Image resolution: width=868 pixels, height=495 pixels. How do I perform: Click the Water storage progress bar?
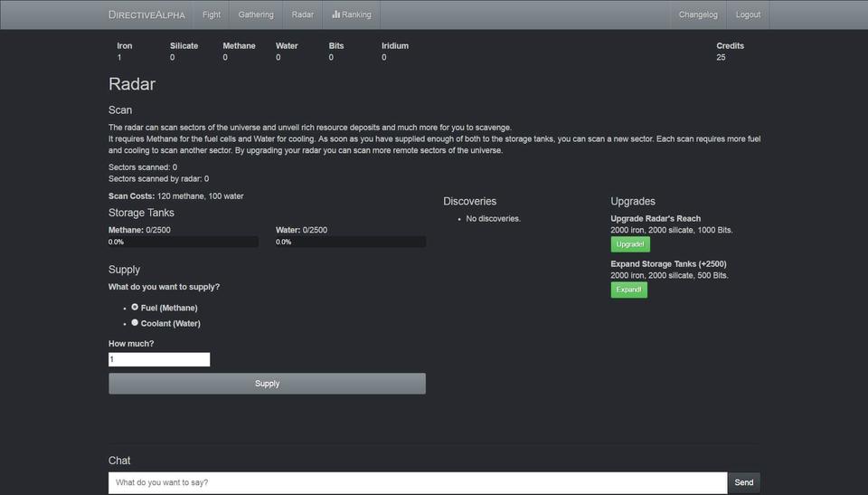tap(351, 243)
